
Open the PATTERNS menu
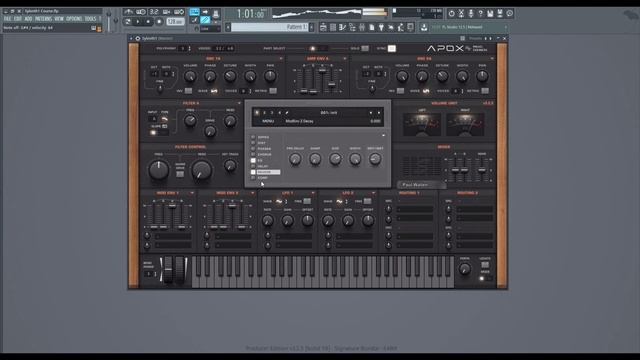point(43,19)
